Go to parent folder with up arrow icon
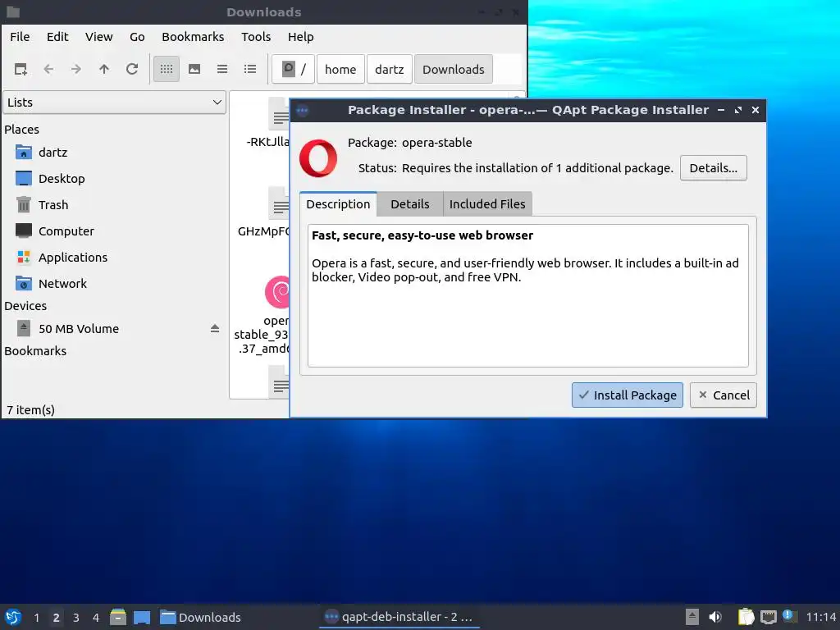 tap(104, 69)
